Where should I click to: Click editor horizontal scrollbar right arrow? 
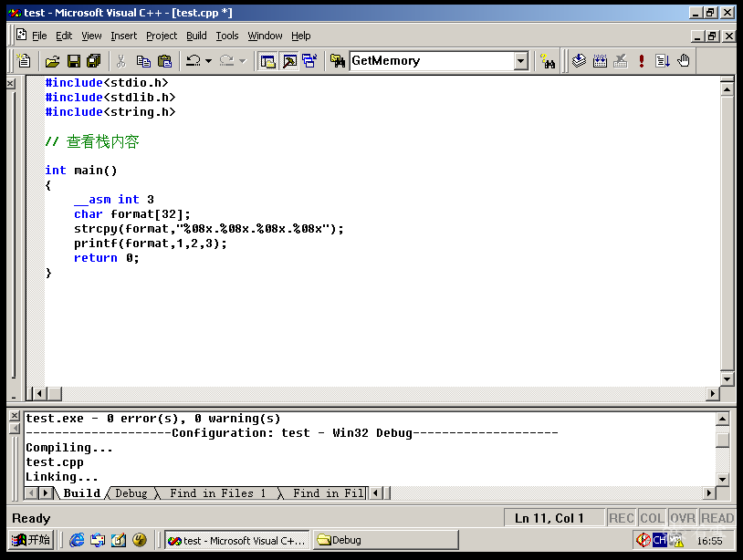coord(712,393)
